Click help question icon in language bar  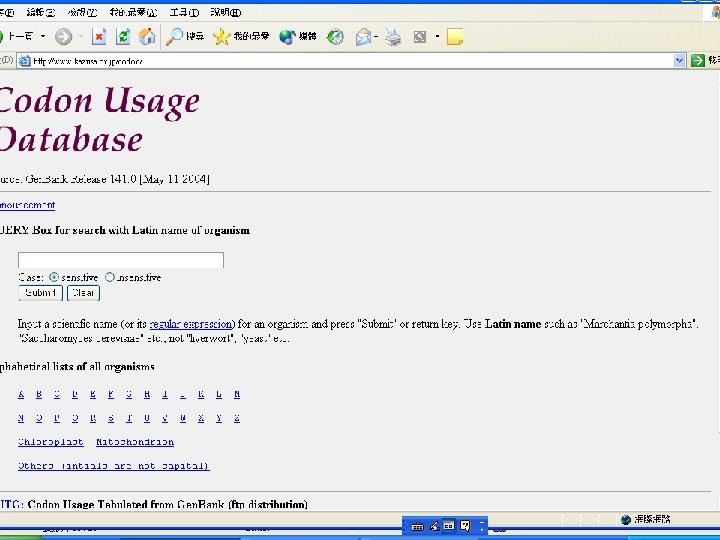point(465,525)
